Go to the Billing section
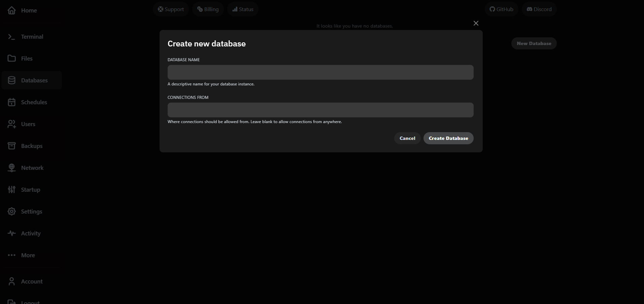Screen dimensions: 644x304 tap(208, 9)
